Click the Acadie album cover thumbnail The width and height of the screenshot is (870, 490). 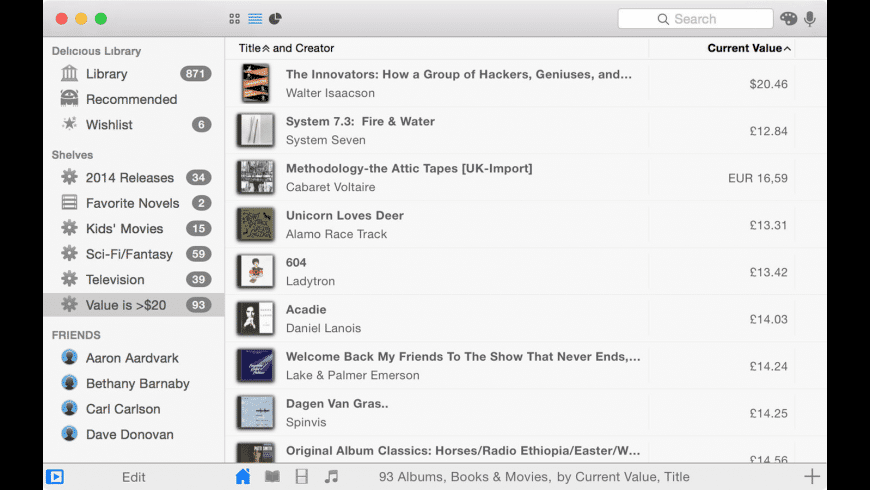click(256, 319)
